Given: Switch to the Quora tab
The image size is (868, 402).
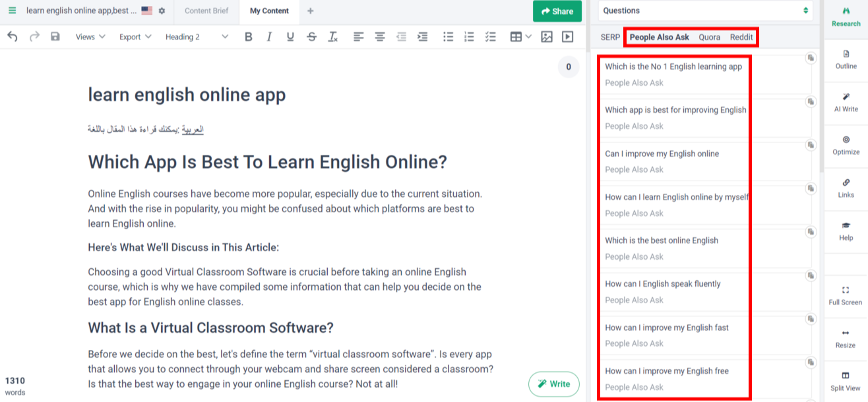Looking at the screenshot, I should (x=709, y=38).
